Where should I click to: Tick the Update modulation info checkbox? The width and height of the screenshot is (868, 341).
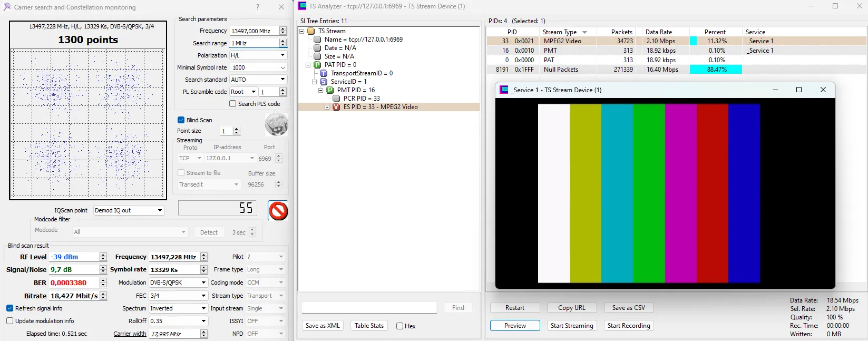pyautogui.click(x=10, y=321)
